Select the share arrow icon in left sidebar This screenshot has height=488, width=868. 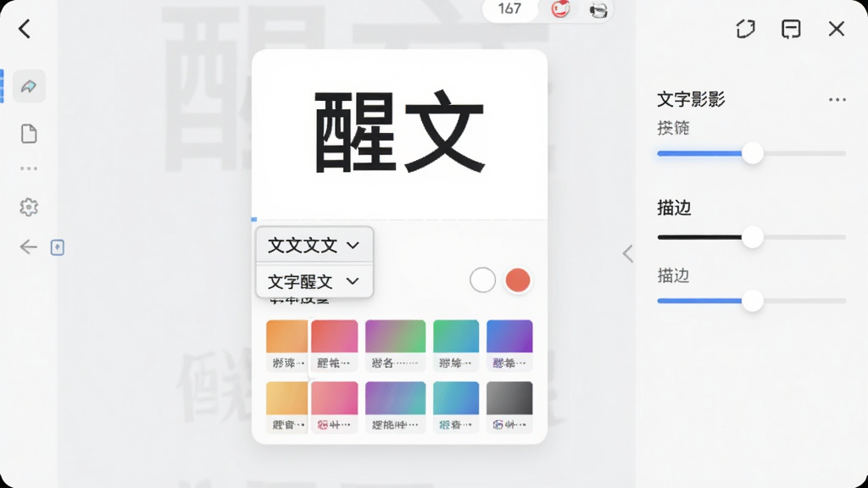coord(29,86)
